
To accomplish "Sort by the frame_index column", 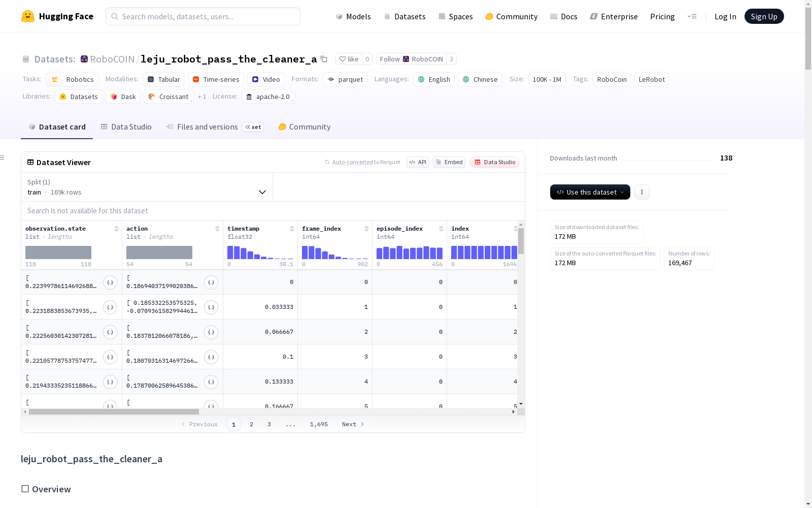I will [366, 229].
